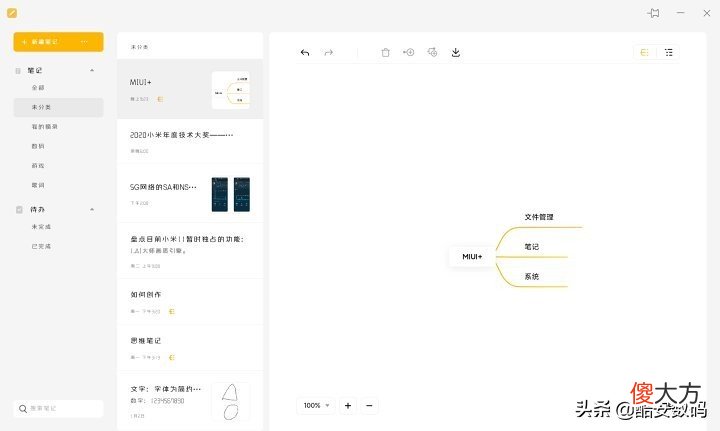Click the trash delete icon
720x431 pixels.
(385, 52)
